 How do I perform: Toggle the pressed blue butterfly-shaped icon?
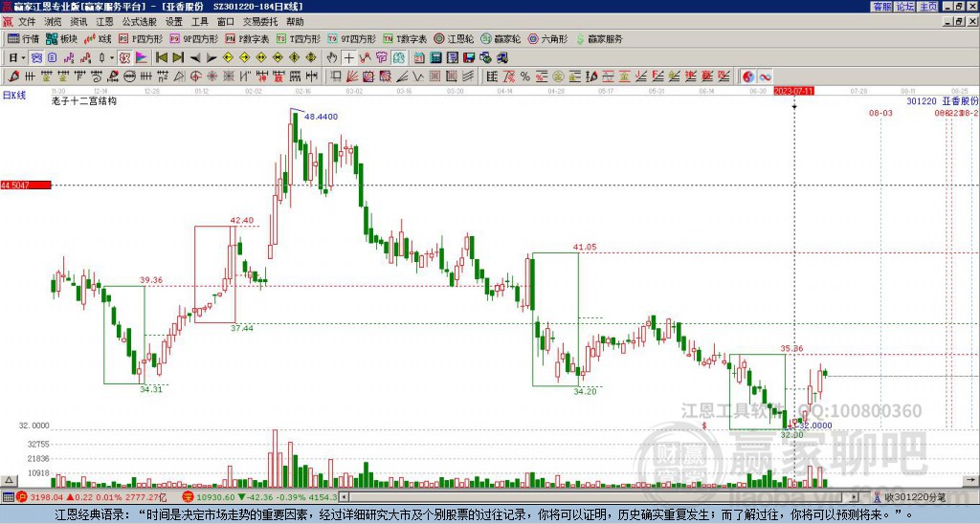36,57
